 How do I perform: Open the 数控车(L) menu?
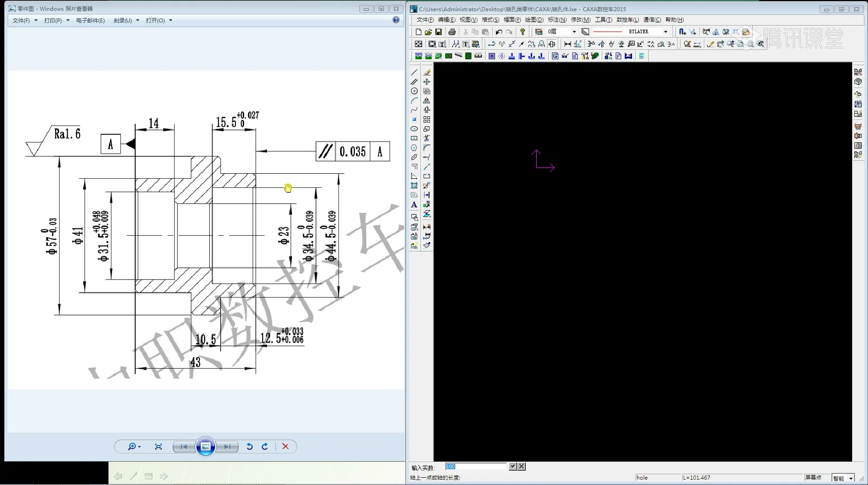click(627, 19)
